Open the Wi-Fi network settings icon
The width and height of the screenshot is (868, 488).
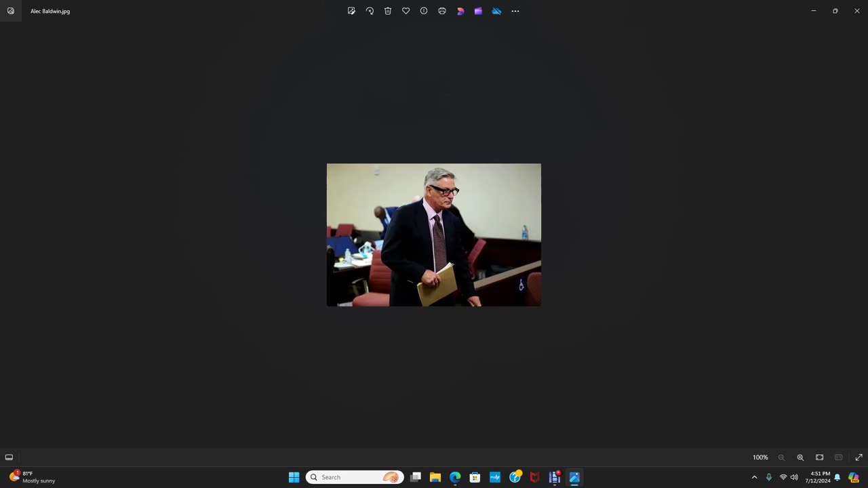[783, 477]
